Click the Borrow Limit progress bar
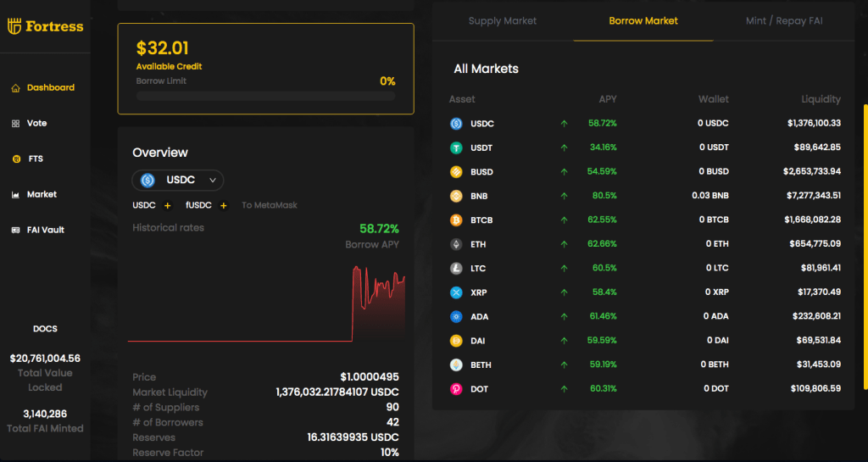The width and height of the screenshot is (868, 462). (265, 96)
